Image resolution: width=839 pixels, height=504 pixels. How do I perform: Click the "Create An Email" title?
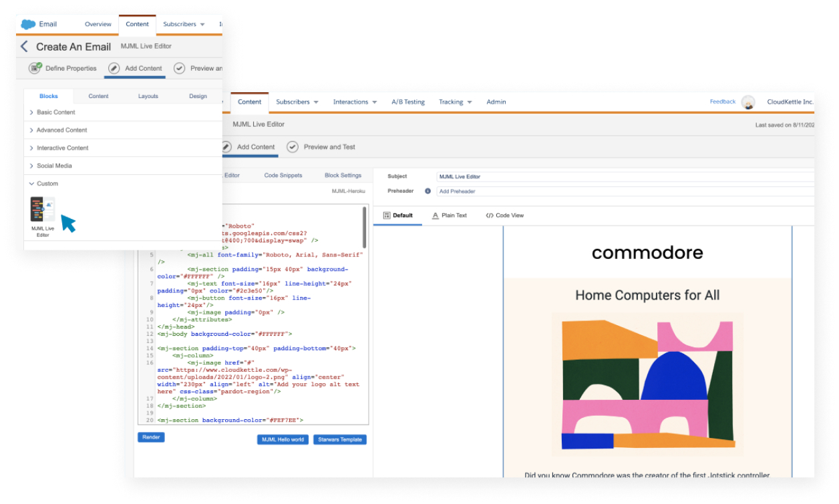[73, 47]
